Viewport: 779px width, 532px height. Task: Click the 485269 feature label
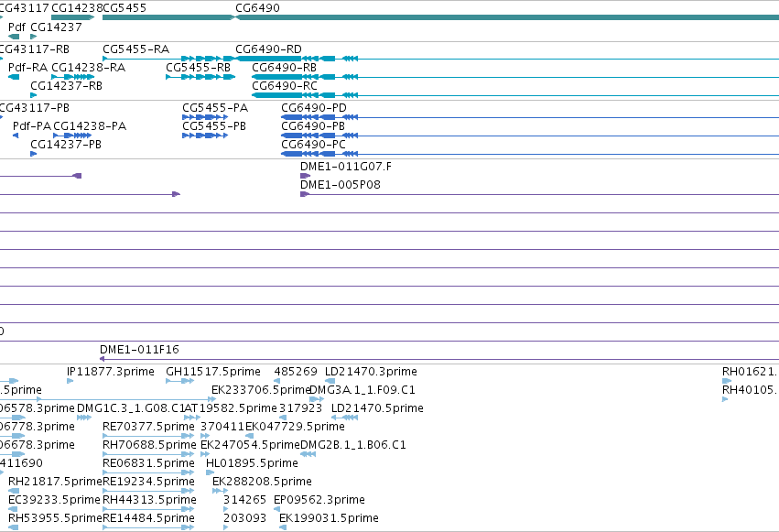296,372
